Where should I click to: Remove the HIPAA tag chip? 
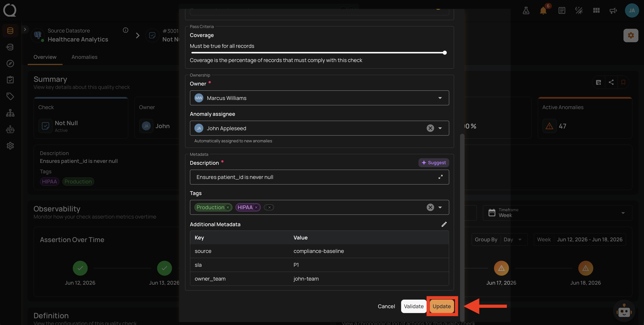(x=256, y=208)
